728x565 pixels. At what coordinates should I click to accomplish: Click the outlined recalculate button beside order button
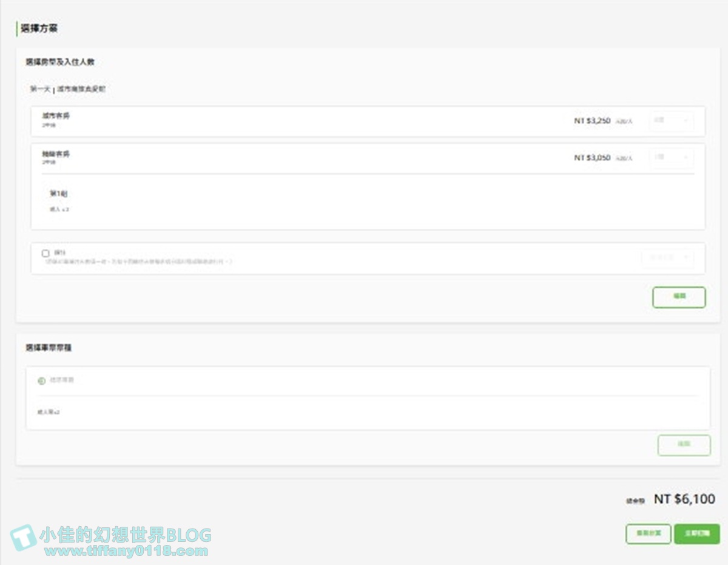pyautogui.click(x=648, y=534)
